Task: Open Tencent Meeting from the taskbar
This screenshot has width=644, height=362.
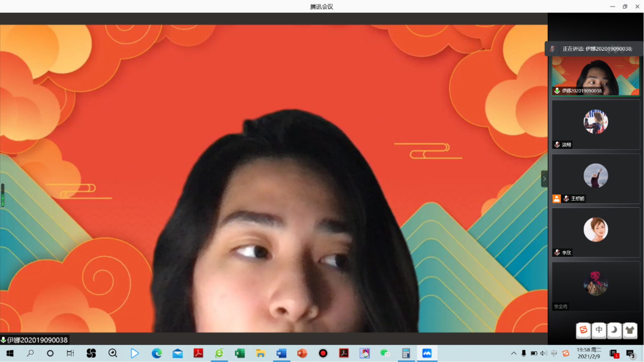Action: pos(427,353)
